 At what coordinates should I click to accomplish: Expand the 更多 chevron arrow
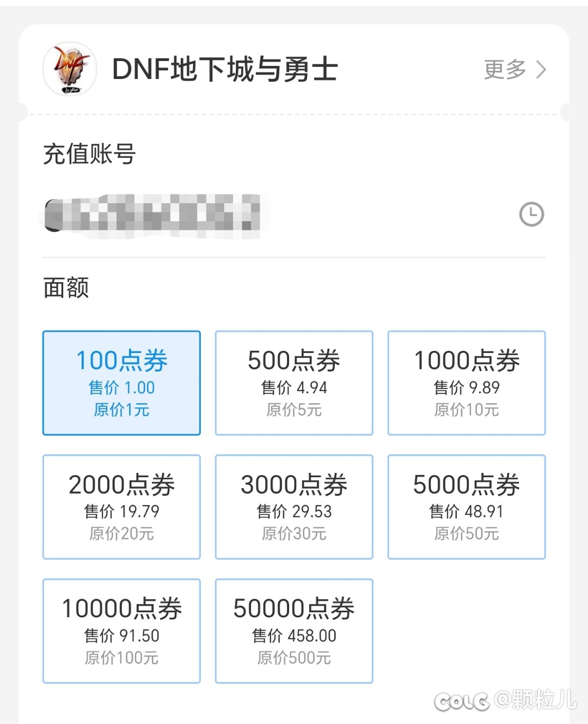[x=541, y=70]
